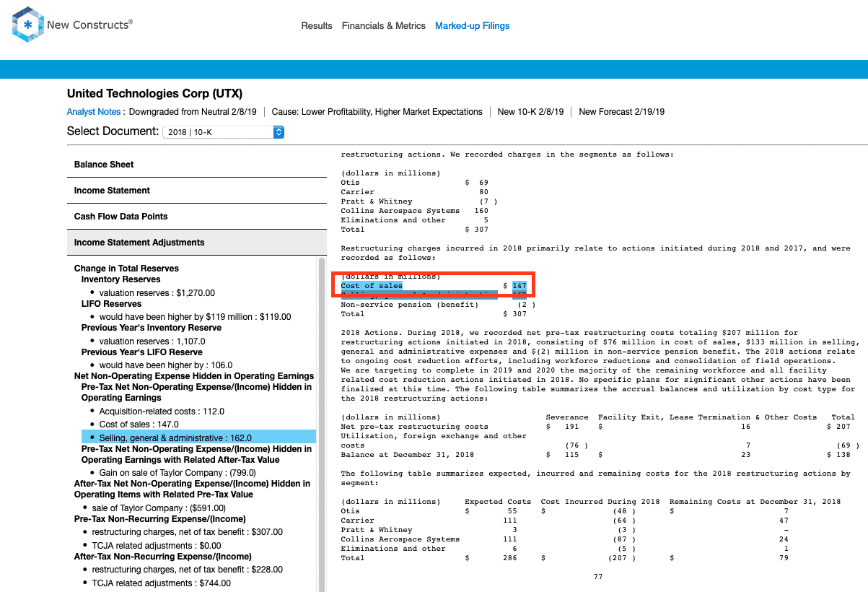Click the 'Inventory Reserves' subheading

[121, 279]
